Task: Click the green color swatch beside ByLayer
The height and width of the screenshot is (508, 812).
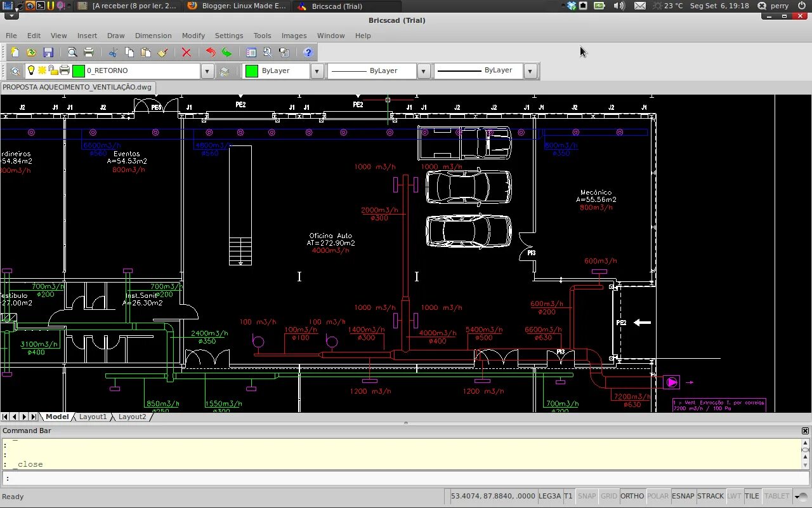Action: (x=251, y=71)
